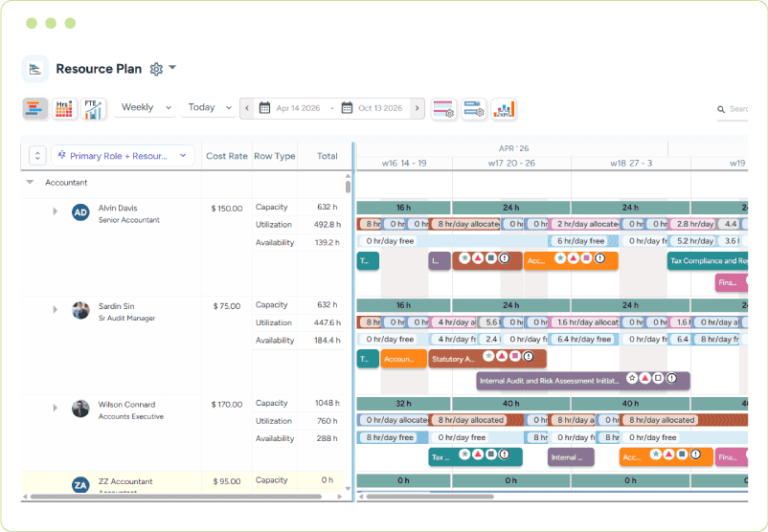The image size is (768, 532).
Task: Open the start date calendar picker icon
Action: (x=264, y=108)
